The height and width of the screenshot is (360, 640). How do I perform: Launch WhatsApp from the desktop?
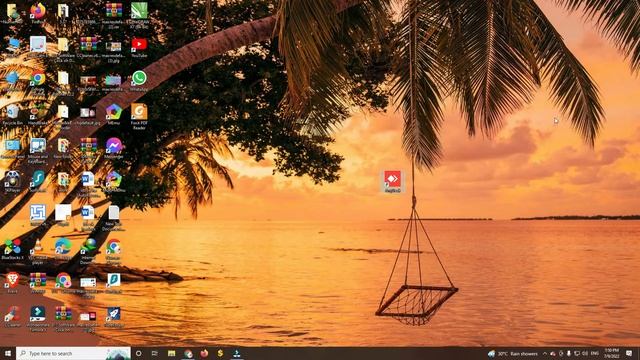(x=139, y=81)
